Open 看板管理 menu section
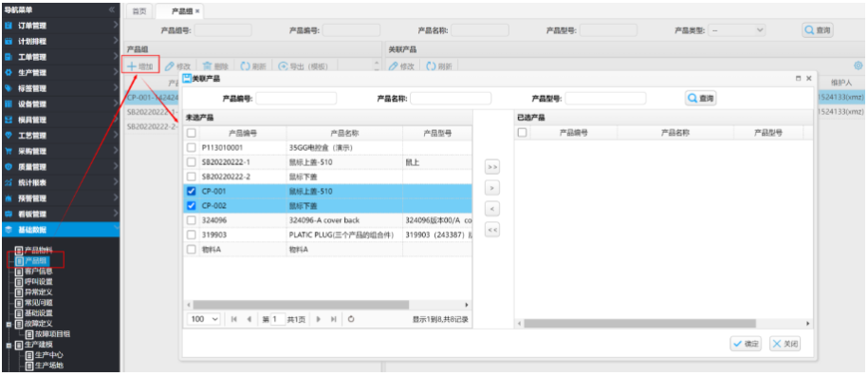This screenshot has height=375, width=868. coord(60,214)
